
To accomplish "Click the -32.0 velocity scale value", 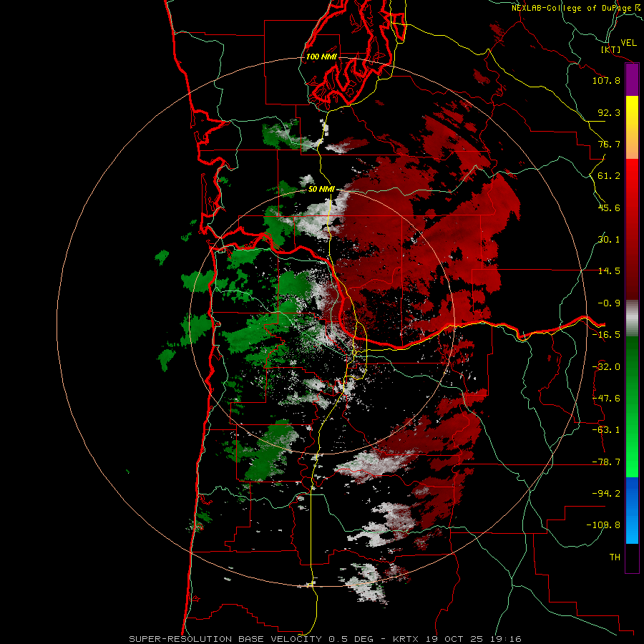I will tap(606, 367).
